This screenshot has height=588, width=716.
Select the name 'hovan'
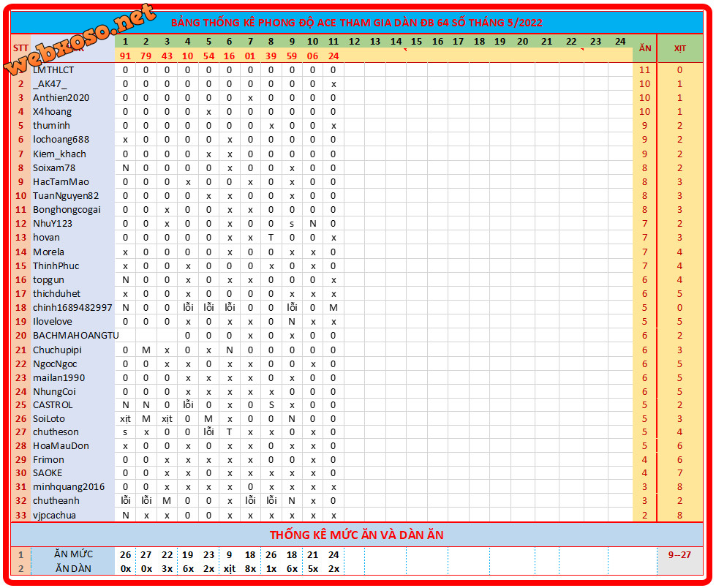(46, 238)
